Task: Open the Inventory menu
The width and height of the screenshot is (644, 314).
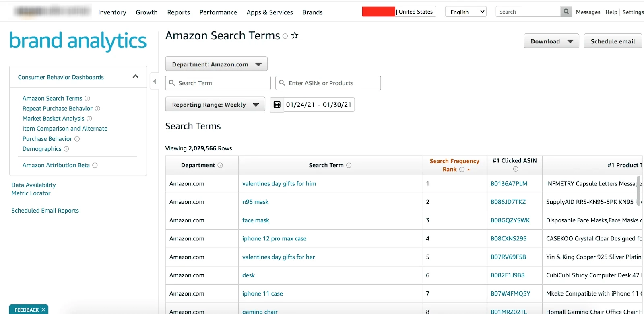Action: tap(112, 12)
